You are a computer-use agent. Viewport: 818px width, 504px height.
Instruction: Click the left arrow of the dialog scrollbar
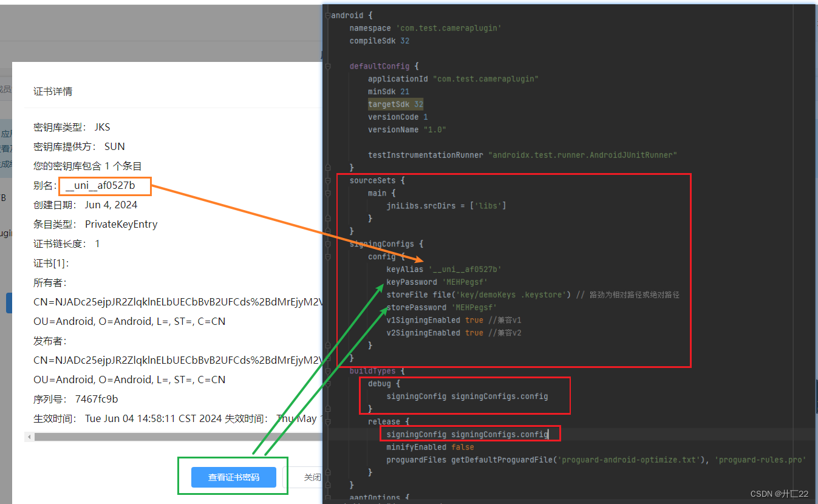[29, 436]
